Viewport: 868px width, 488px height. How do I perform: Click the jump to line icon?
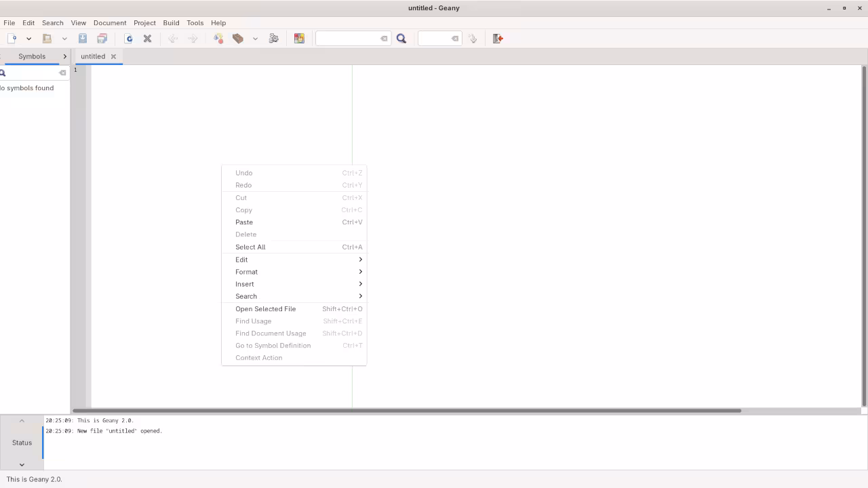pos(473,39)
